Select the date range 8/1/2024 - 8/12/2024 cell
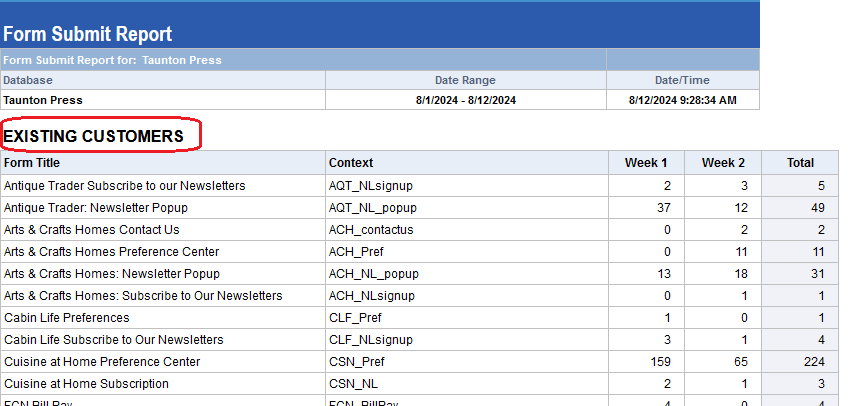The image size is (861, 406). (465, 100)
